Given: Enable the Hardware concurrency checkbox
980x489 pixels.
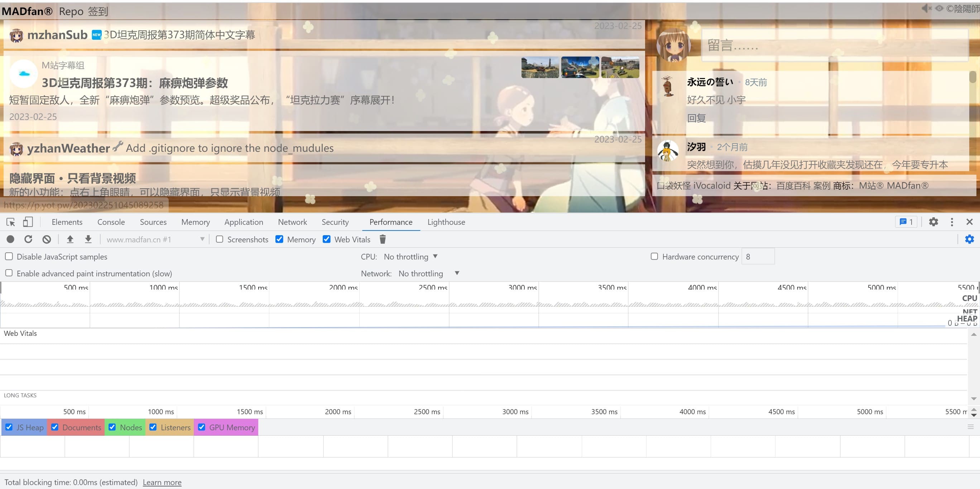Looking at the screenshot, I should click(654, 256).
